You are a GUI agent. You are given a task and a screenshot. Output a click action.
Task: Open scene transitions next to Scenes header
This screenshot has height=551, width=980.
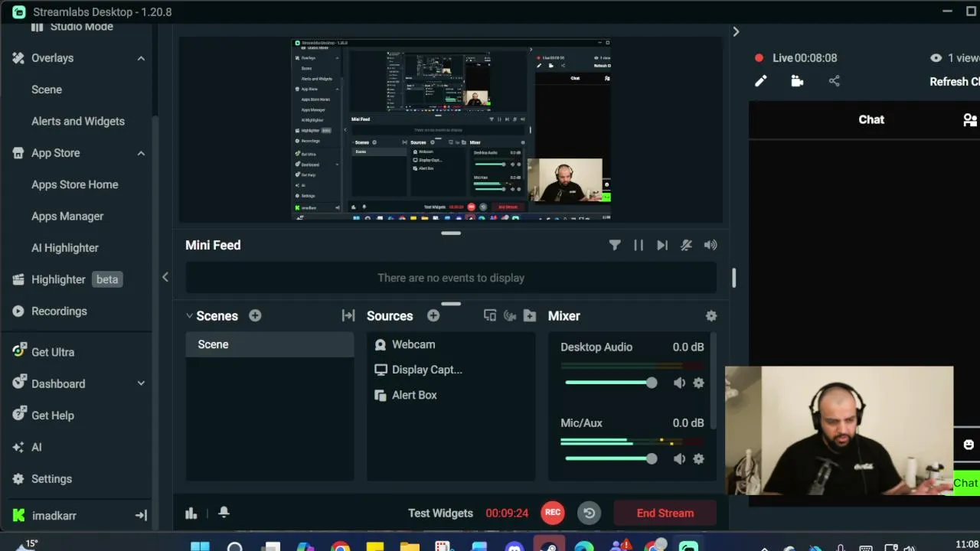(348, 315)
